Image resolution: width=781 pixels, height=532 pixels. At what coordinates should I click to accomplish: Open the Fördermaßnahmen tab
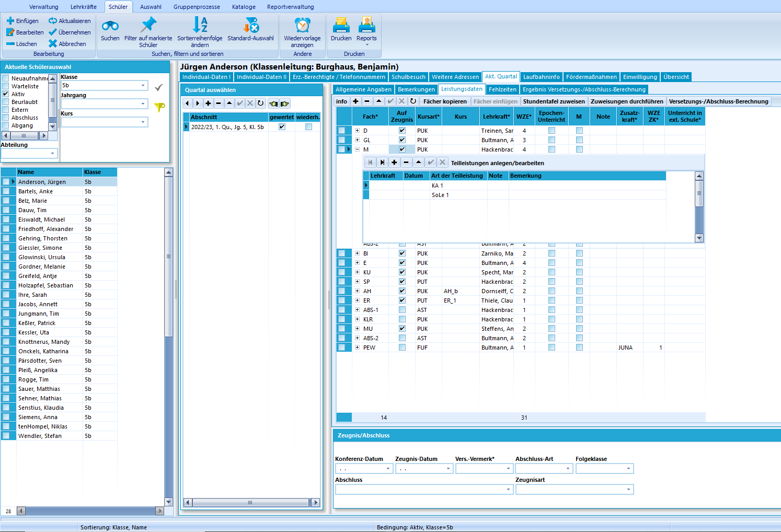[592, 77]
